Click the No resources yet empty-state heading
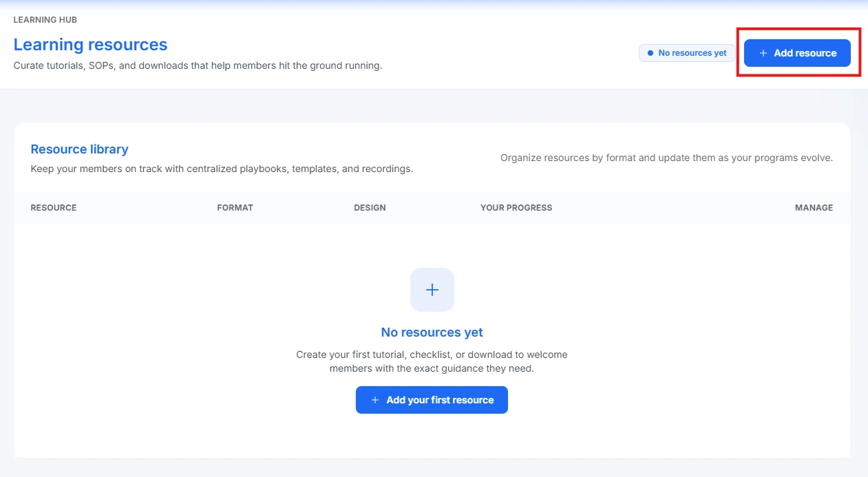The height and width of the screenshot is (477, 868). tap(432, 332)
